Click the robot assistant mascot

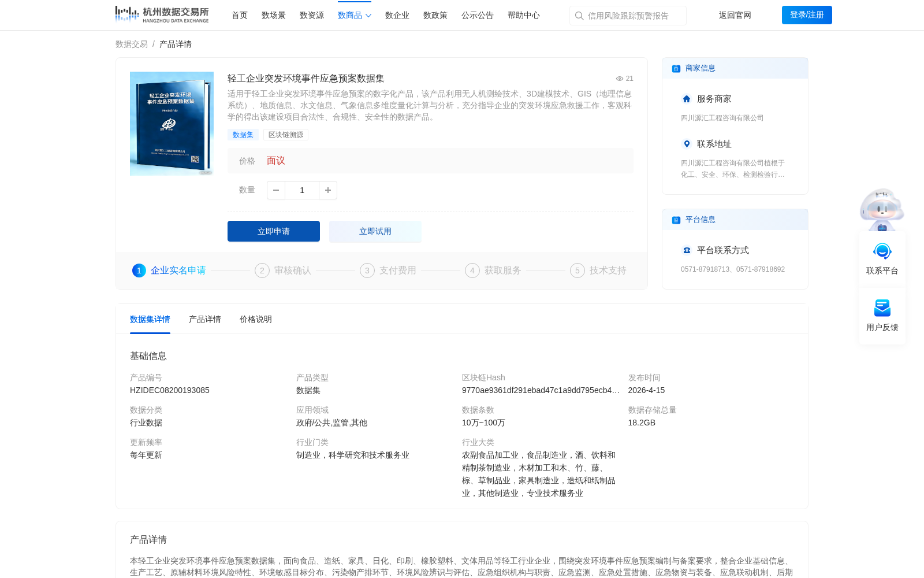point(882,209)
